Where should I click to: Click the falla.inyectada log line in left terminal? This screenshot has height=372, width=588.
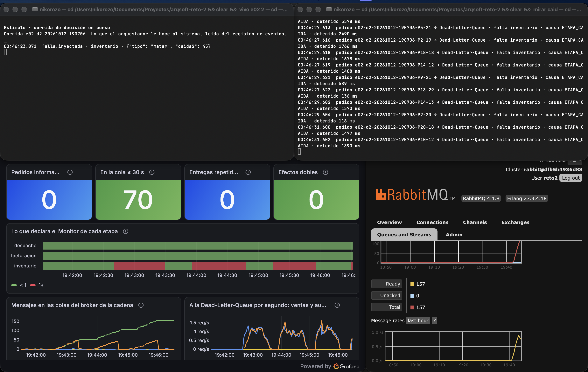(x=107, y=46)
